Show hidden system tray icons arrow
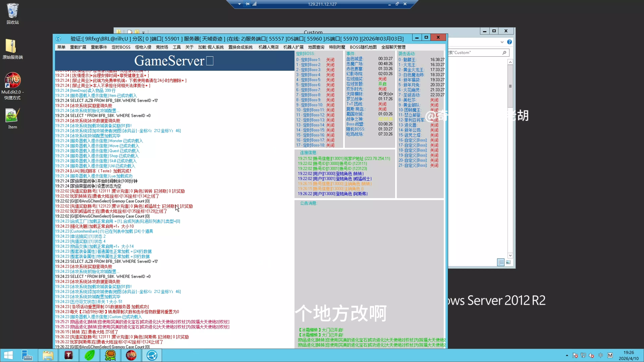 (567, 355)
